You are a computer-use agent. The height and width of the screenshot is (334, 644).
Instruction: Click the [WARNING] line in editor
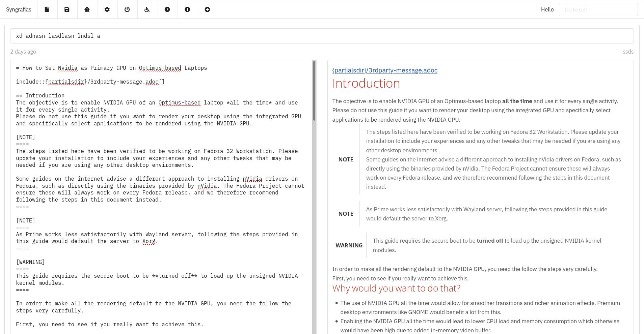point(30,262)
